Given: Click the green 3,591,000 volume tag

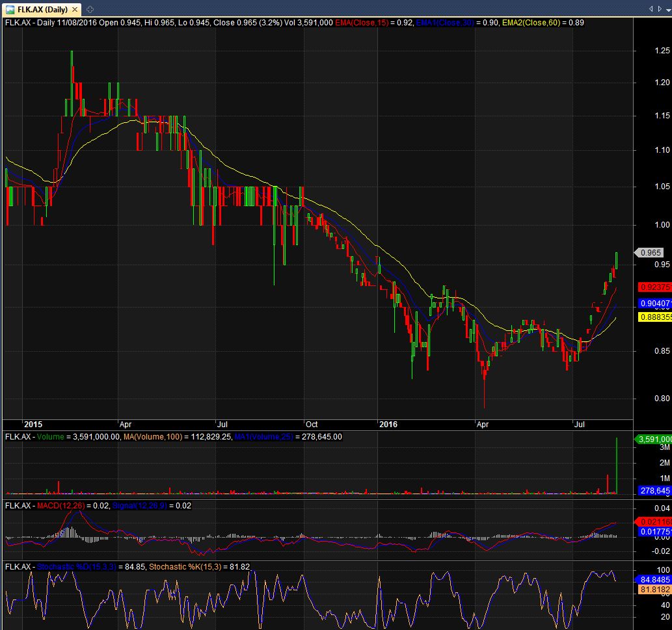Looking at the screenshot, I should pyautogui.click(x=653, y=439).
